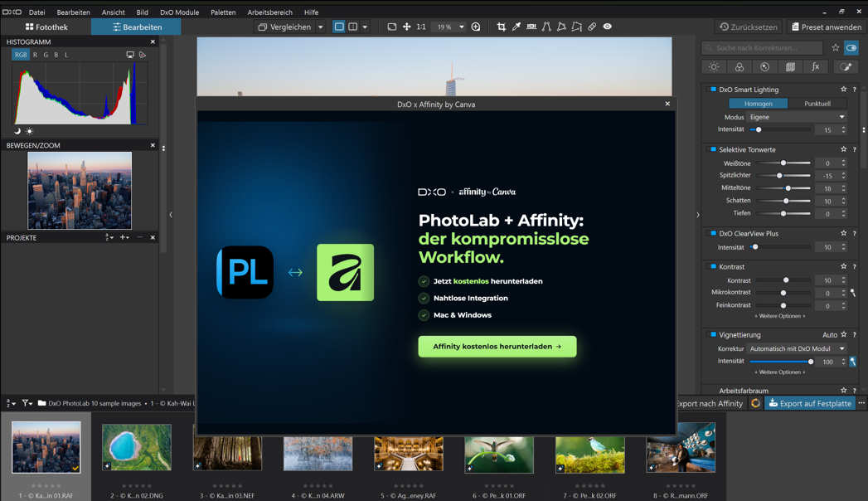Expand Weitere Optionen under Kontrast
Image resolution: width=868 pixels, height=501 pixels.
[x=779, y=316]
